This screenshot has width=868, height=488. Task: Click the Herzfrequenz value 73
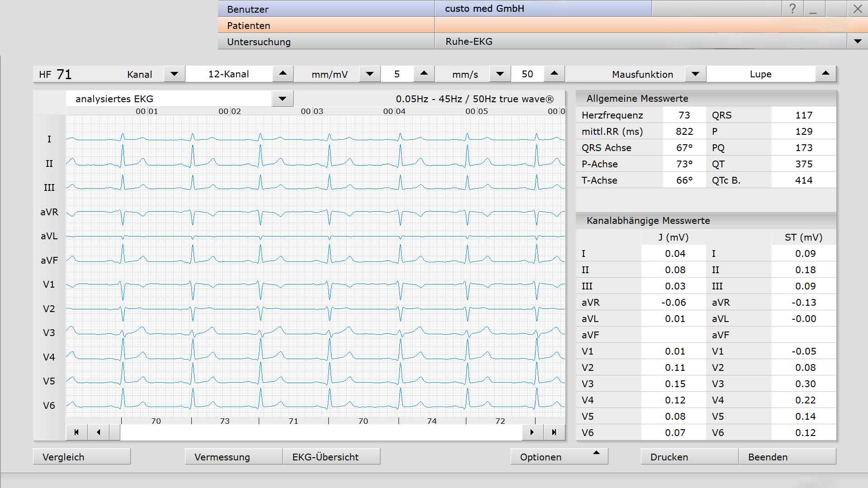[684, 115]
